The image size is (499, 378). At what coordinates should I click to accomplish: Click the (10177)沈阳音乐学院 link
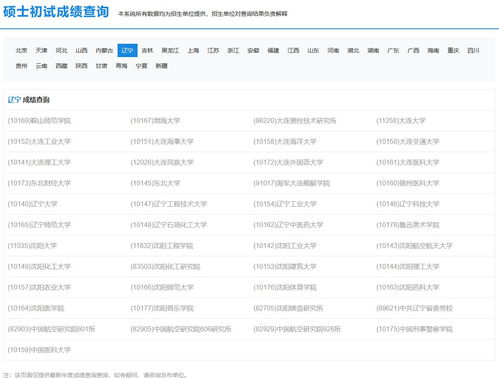(x=162, y=308)
